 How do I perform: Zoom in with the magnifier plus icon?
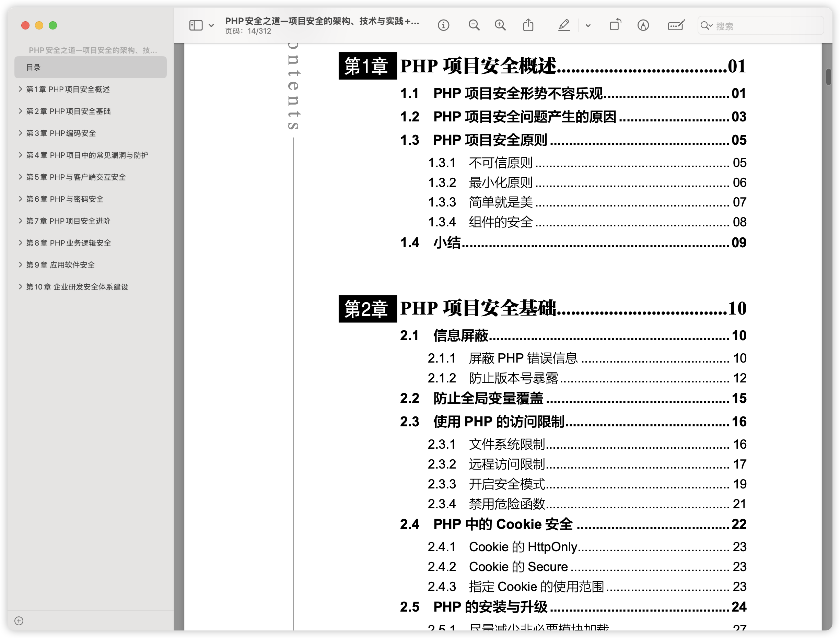tap(500, 25)
